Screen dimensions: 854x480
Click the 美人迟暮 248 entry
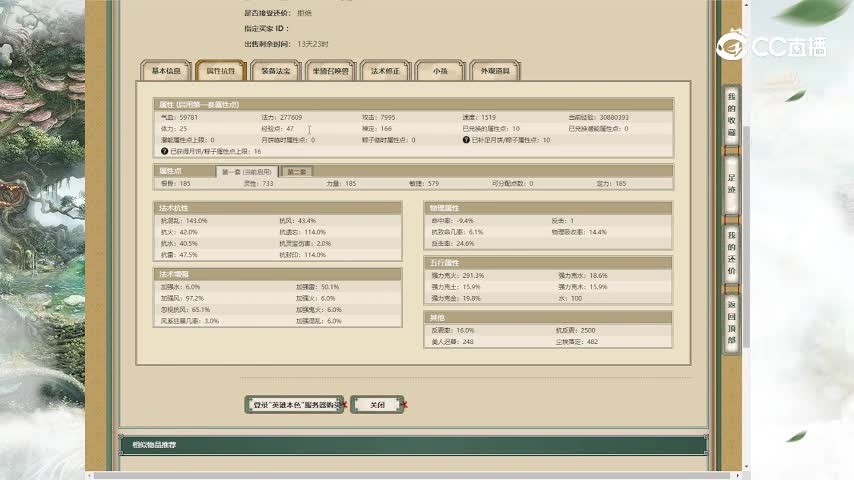coord(453,342)
